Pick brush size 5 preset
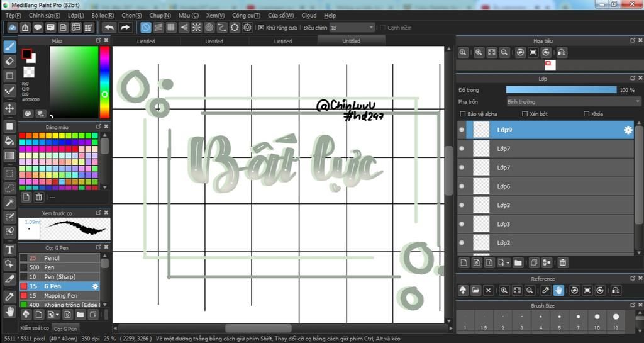The height and width of the screenshot is (343, 644). [559, 321]
